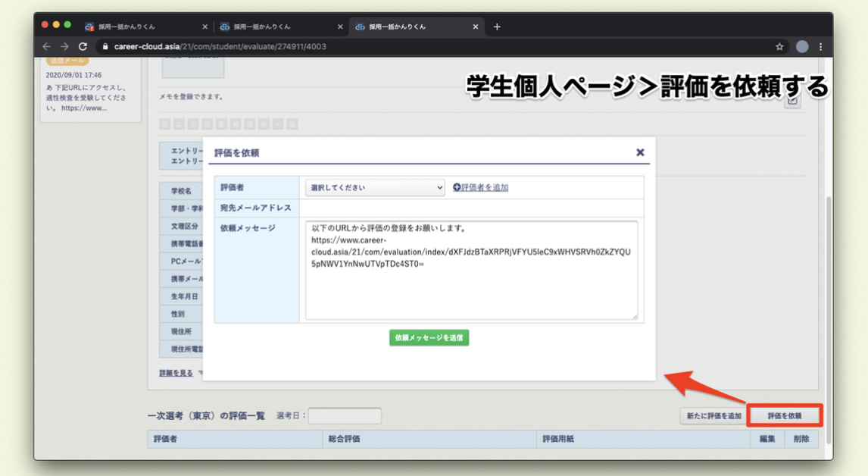
Task: Reload the page with the refresh icon
Action: [x=83, y=46]
